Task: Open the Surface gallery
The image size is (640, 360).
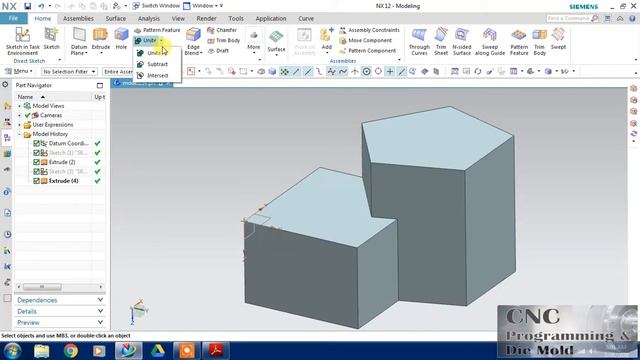Action: click(x=276, y=42)
